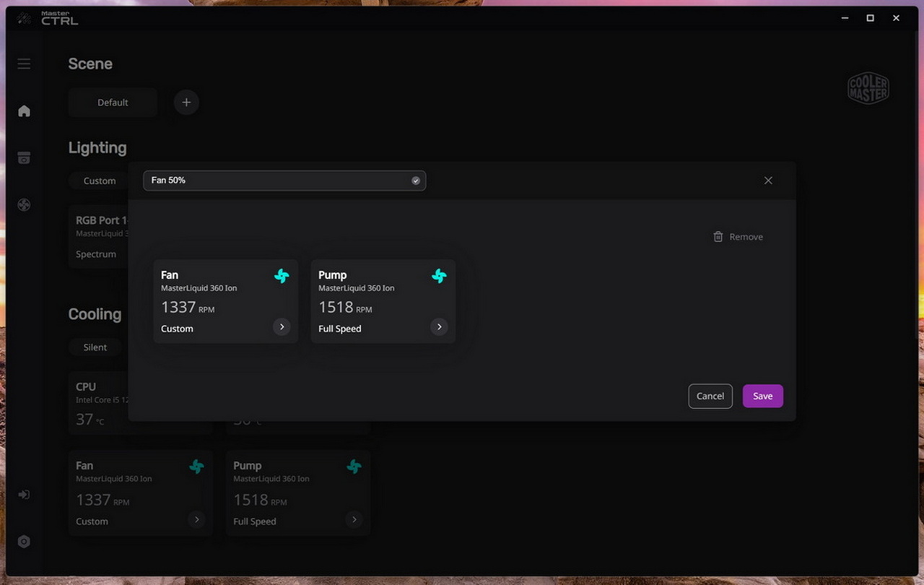The width and height of the screenshot is (924, 585).
Task: Click Spectrum label on RGB Port card
Action: 96,254
